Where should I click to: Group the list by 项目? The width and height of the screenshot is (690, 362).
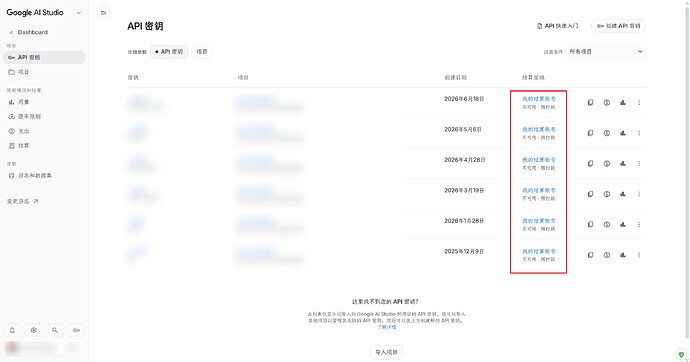(202, 52)
